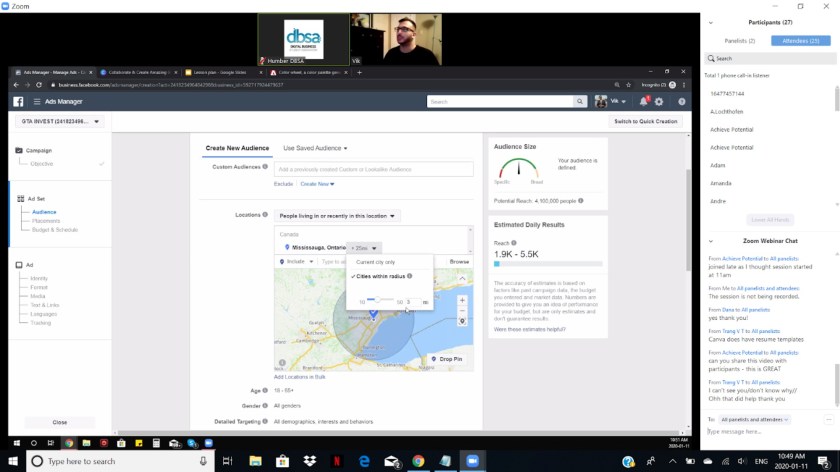This screenshot has width=840, height=472.
Task: Click the help question mark icon
Action: click(x=682, y=102)
